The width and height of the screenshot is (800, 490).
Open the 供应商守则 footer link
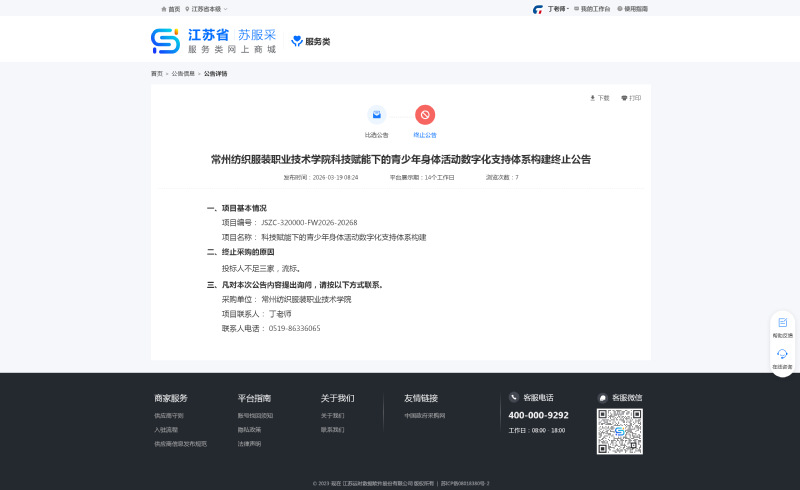coord(169,415)
